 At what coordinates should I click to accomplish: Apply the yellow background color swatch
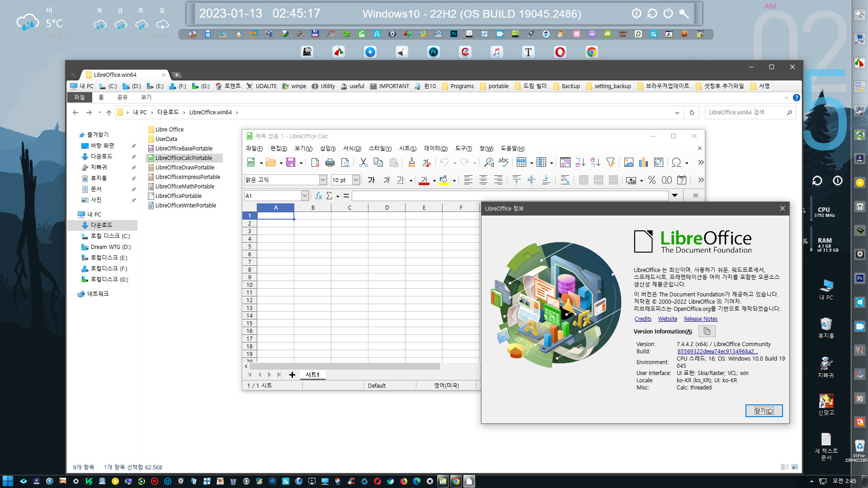click(x=444, y=180)
